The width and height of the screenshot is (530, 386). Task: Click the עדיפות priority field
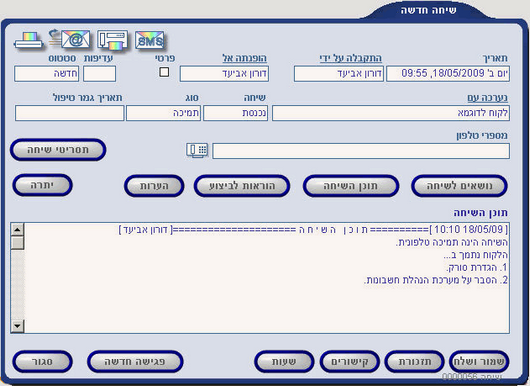click(x=99, y=74)
